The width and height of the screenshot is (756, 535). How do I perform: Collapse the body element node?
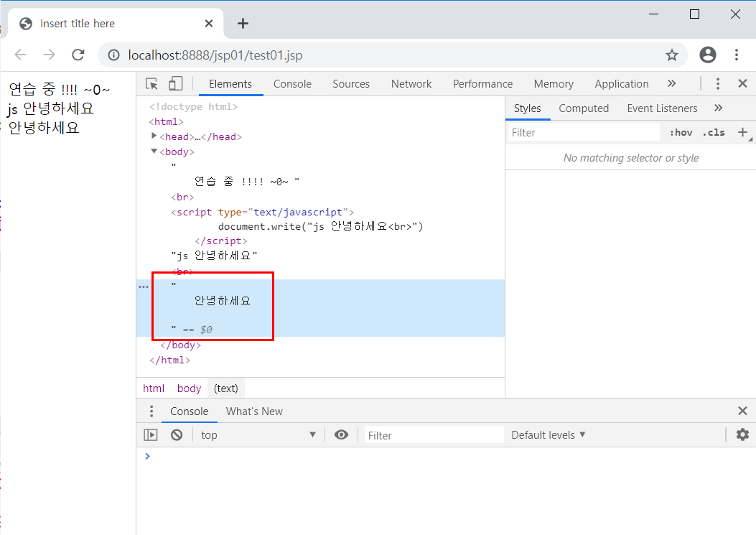pyautogui.click(x=154, y=151)
